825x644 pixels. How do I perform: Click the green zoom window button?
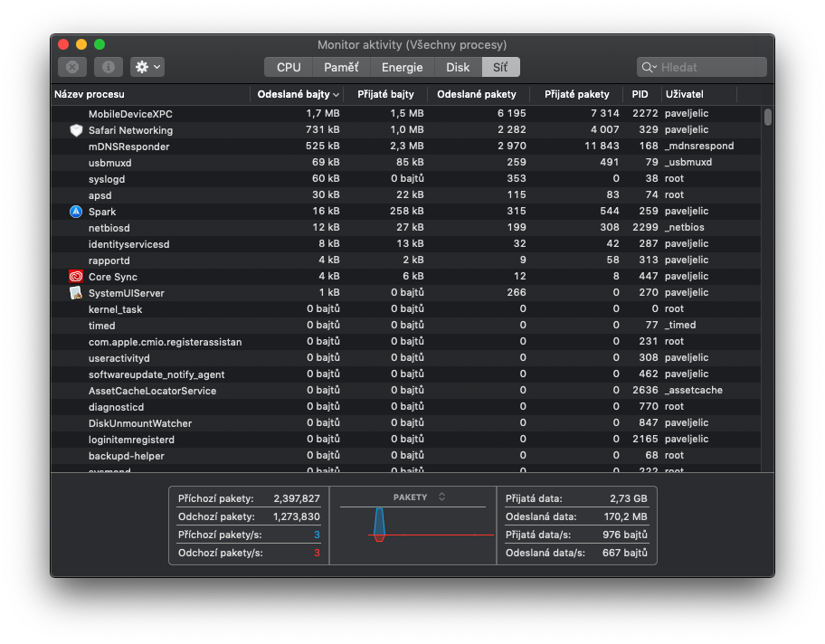(x=100, y=44)
